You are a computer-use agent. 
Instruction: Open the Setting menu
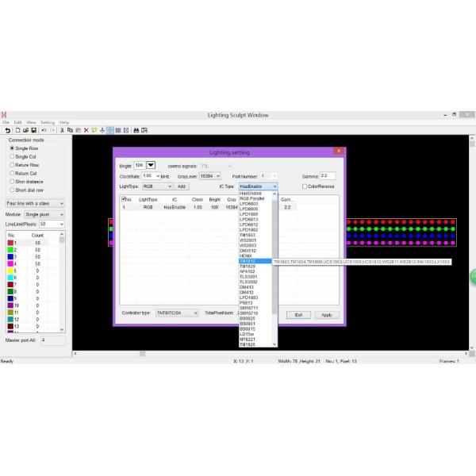click(48, 122)
